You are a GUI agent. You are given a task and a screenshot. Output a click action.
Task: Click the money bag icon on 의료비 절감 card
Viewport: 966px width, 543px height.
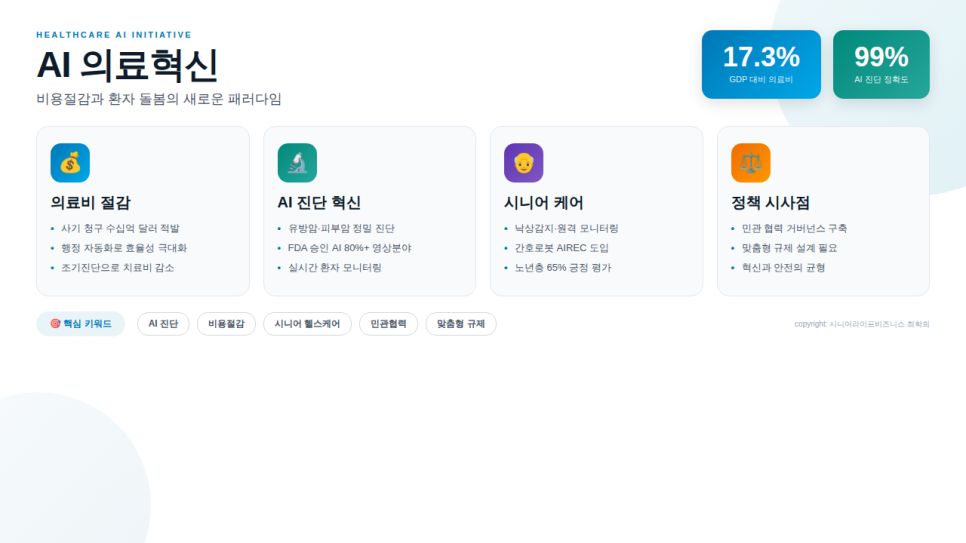click(x=70, y=163)
